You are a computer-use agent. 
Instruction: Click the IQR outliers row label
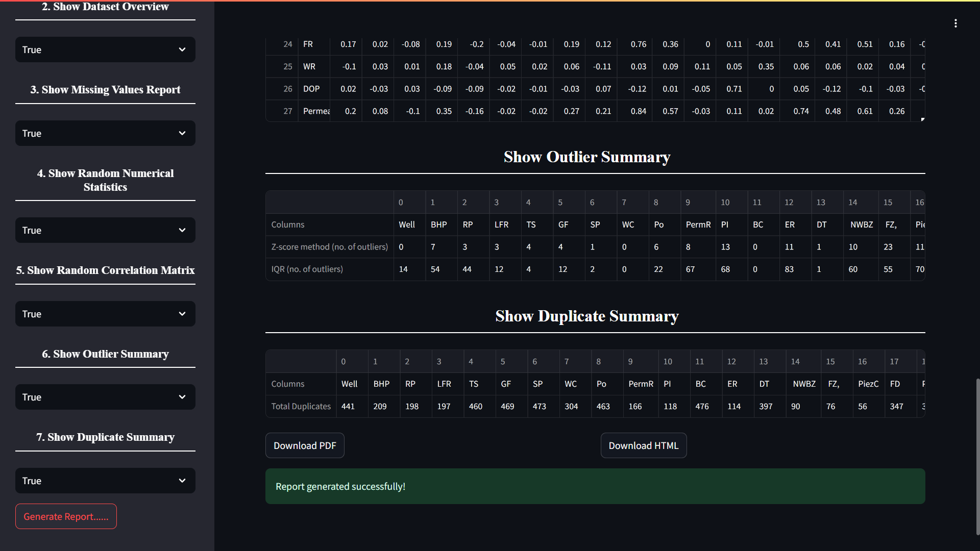point(307,269)
